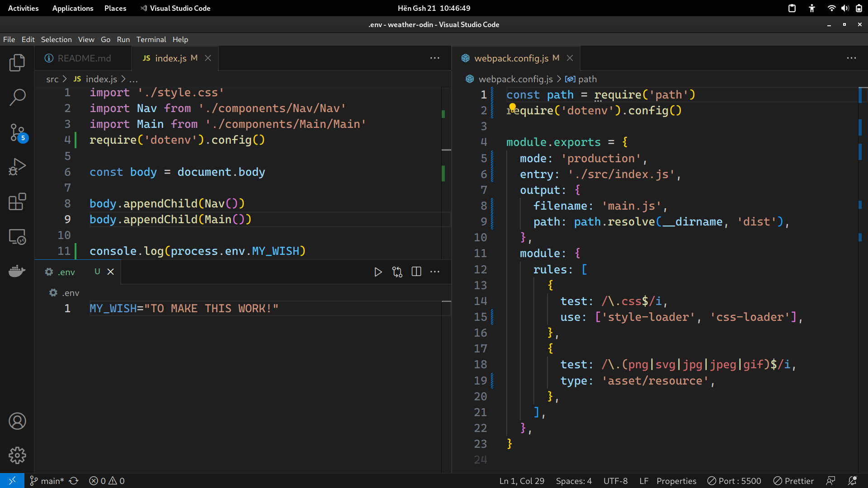Viewport: 868px width, 488px height.
Task: Open notifications bell in status bar
Action: pyautogui.click(x=852, y=481)
